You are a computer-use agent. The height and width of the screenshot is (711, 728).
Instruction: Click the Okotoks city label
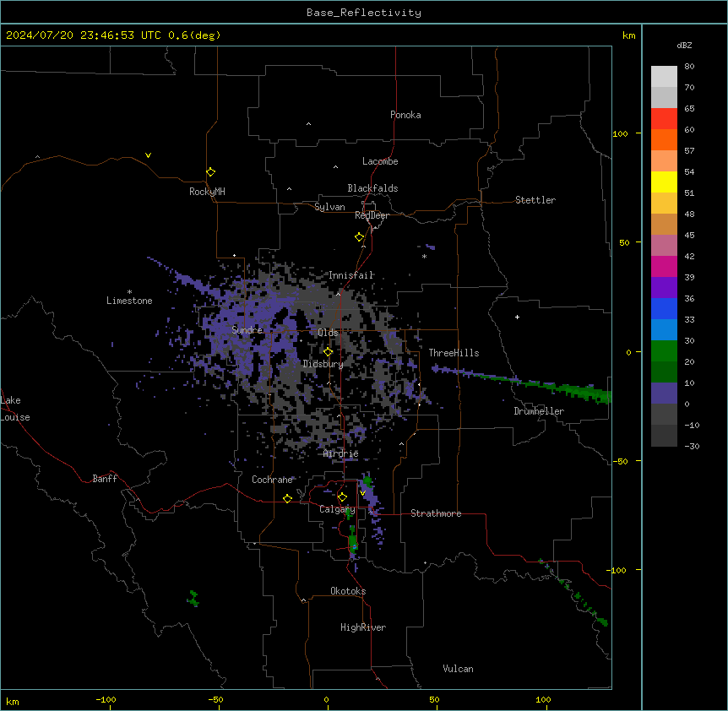tap(348, 591)
